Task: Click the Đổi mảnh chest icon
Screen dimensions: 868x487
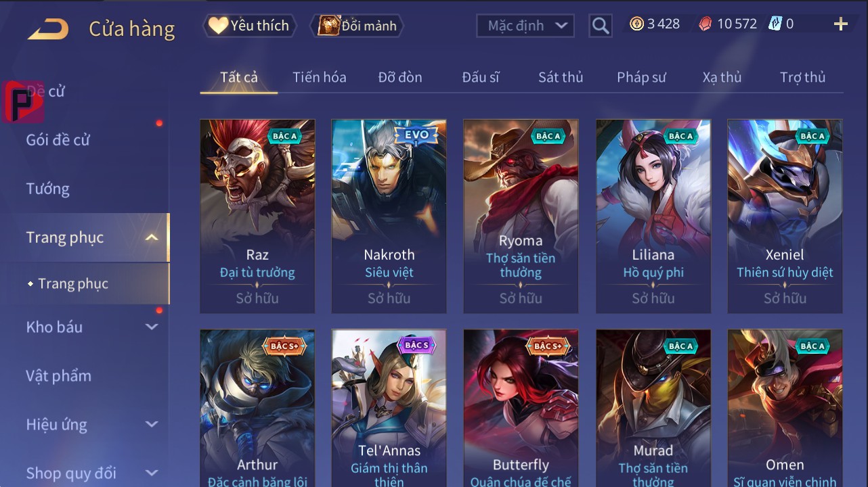Action: [x=328, y=26]
